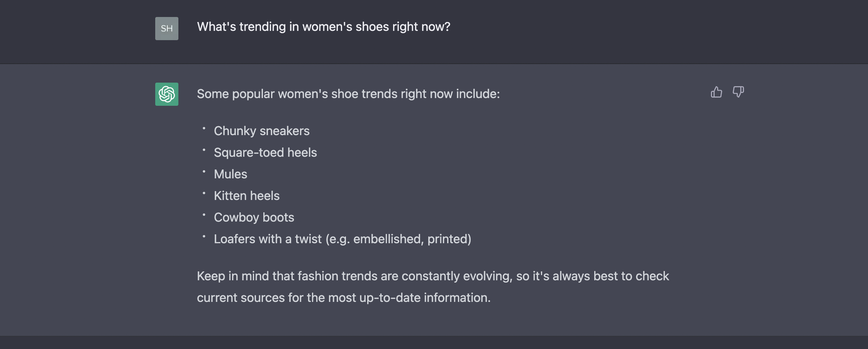Click "Loafers with a twist" text
This screenshot has width=868, height=349.
[268, 239]
